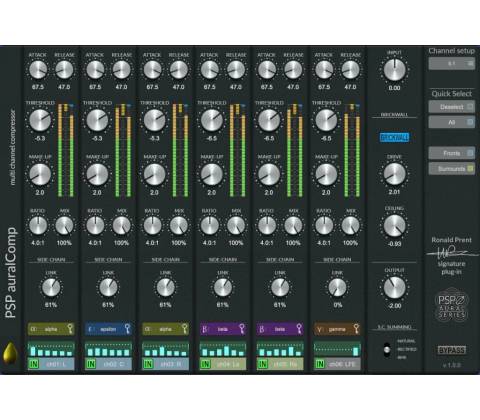Click the Threshold knob on LFE strip
Screen dimensions: 480x420
(326, 120)
